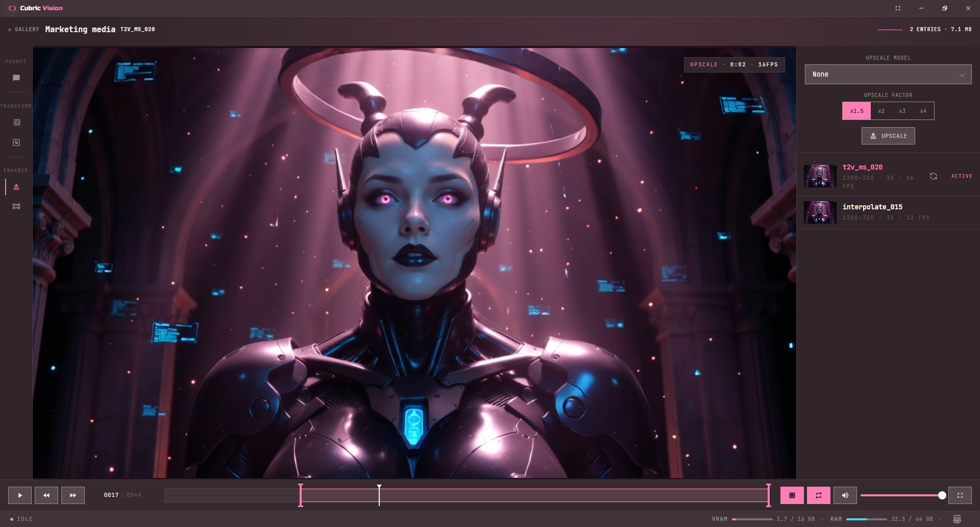Click the T2V_MS_020 label in header
This screenshot has height=527, width=980.
pos(138,30)
